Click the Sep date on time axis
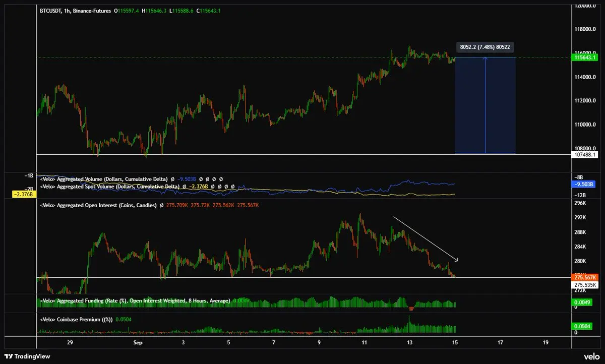The height and width of the screenshot is (364, 605). [138, 342]
